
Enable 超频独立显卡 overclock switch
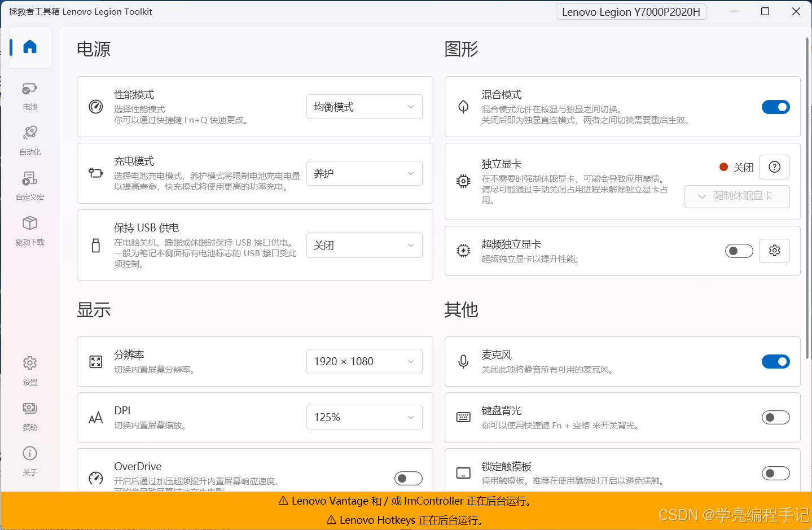point(739,251)
